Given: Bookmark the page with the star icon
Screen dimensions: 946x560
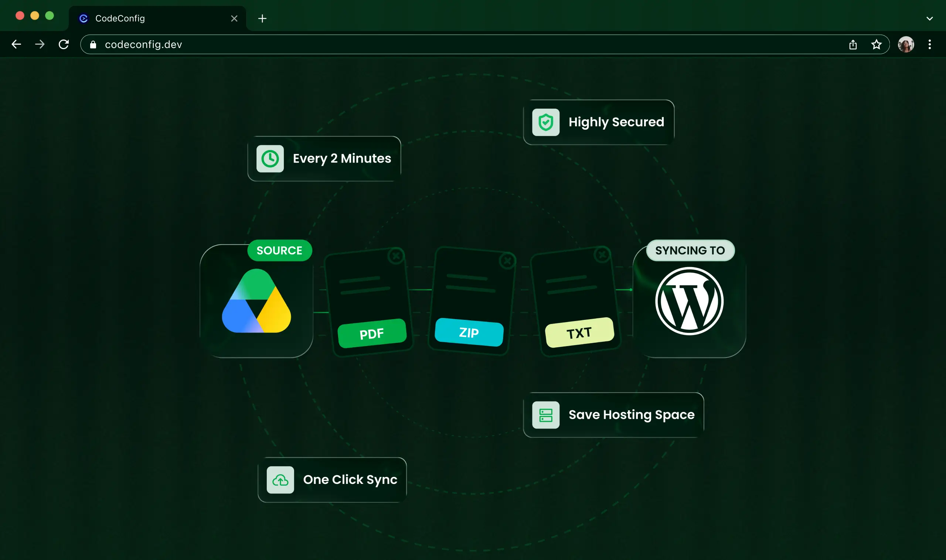Looking at the screenshot, I should 877,45.
